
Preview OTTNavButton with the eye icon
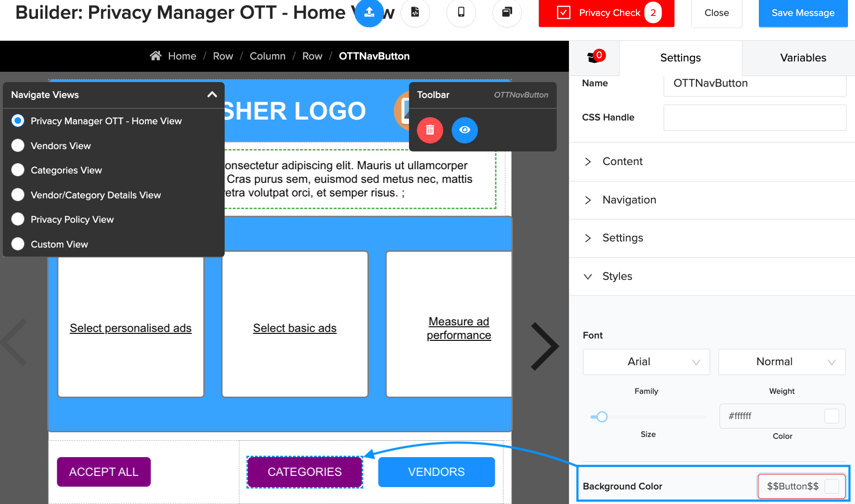(464, 130)
